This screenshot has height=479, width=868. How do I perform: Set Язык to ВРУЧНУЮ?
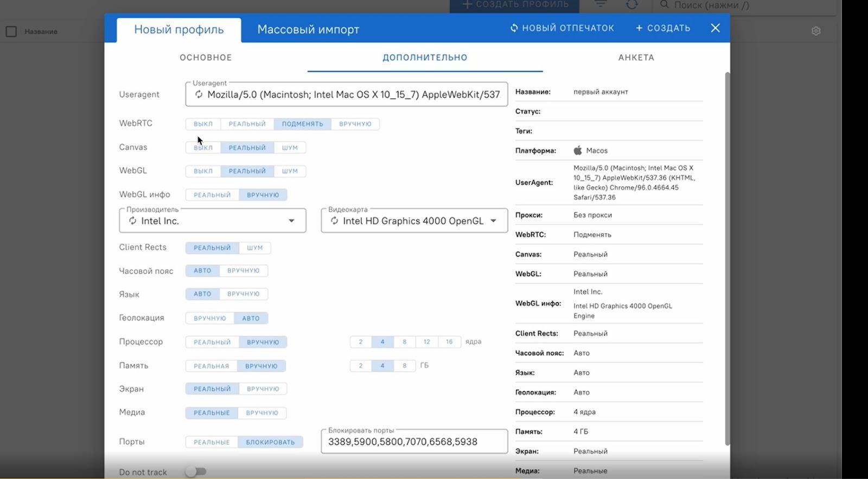click(244, 294)
